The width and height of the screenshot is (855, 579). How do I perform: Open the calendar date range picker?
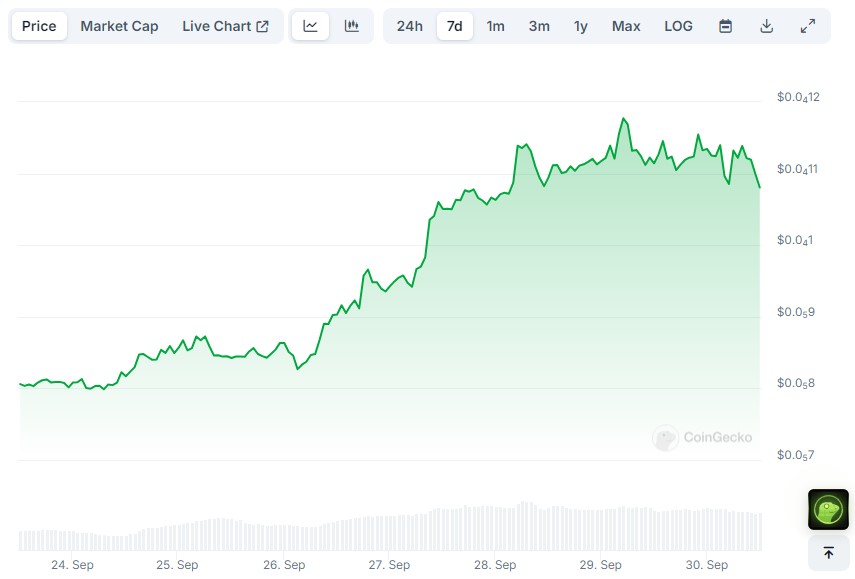point(725,26)
